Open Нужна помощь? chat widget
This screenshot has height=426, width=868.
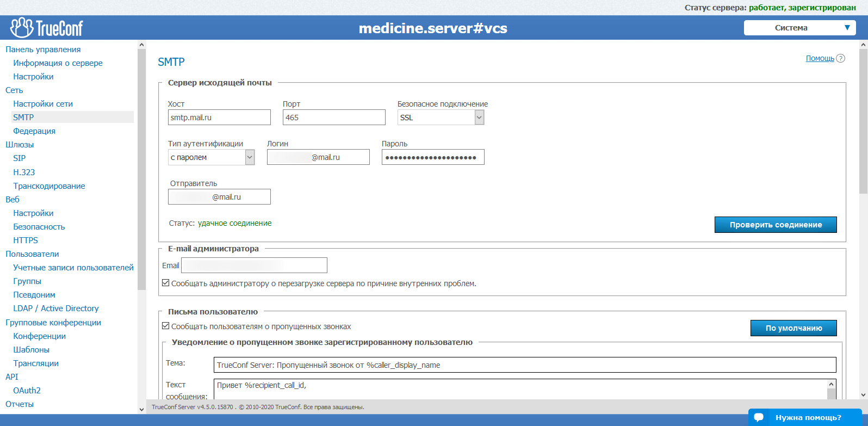pos(805,417)
